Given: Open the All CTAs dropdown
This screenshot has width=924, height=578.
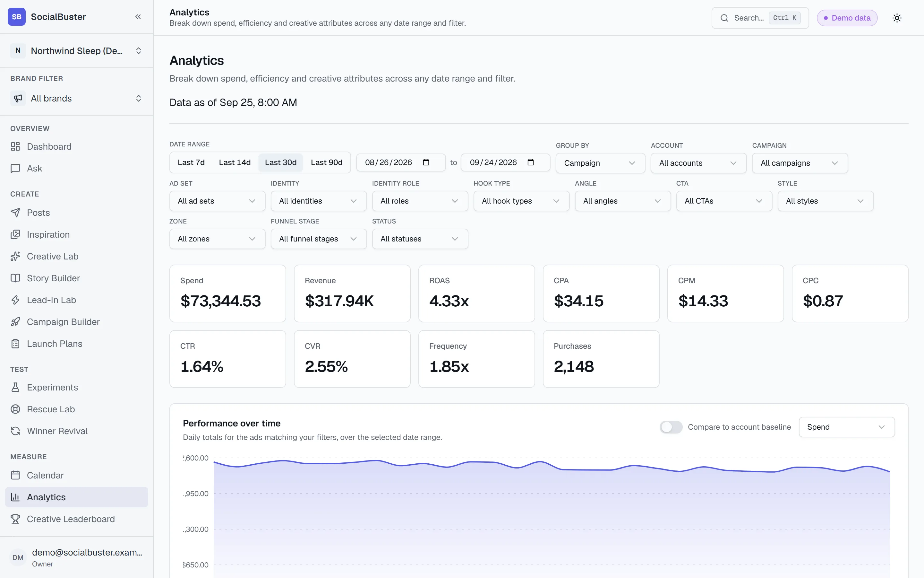Looking at the screenshot, I should coord(724,201).
